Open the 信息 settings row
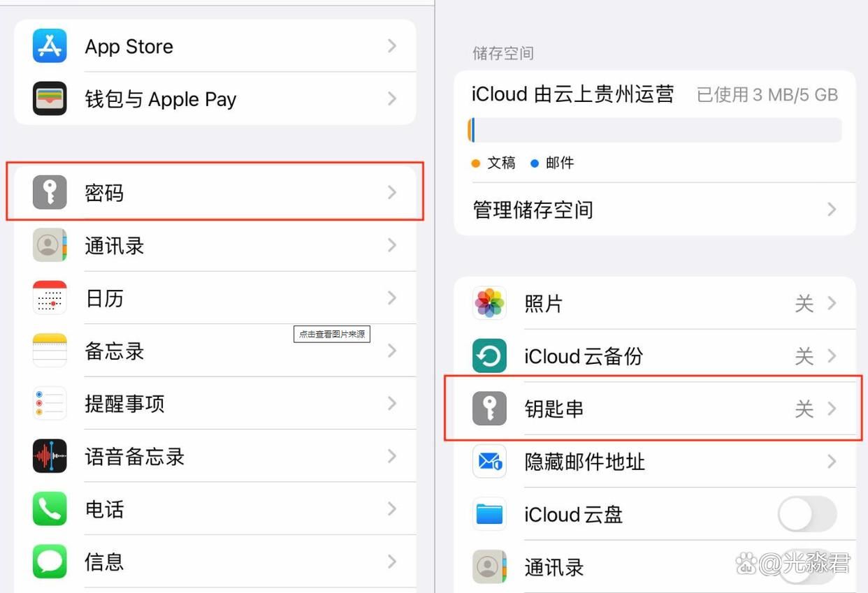The height and width of the screenshot is (593, 868). (x=105, y=562)
